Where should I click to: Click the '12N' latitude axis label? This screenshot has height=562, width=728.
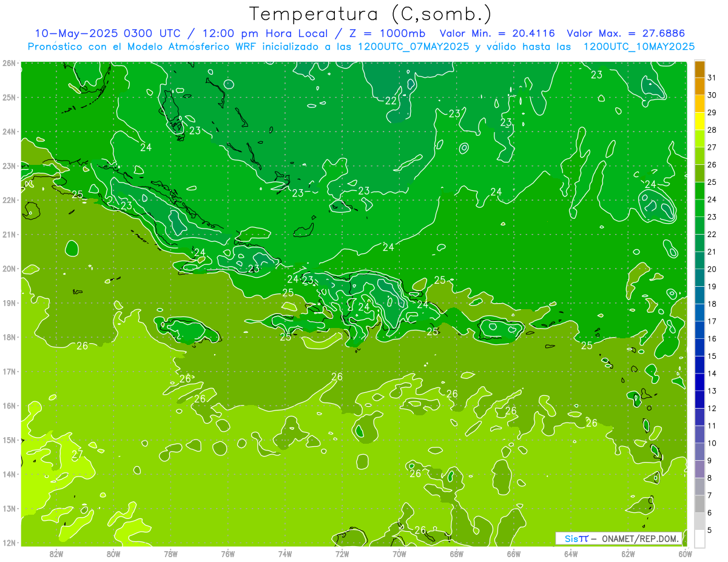(x=9, y=543)
